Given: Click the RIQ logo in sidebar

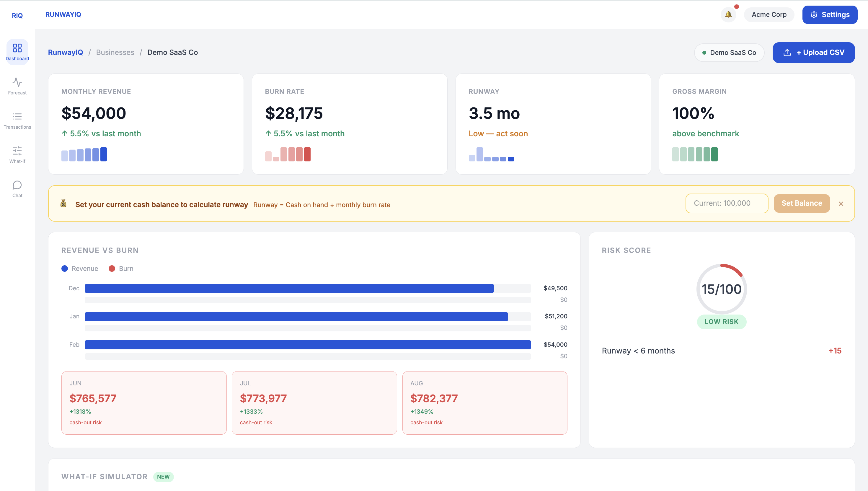Looking at the screenshot, I should (17, 16).
